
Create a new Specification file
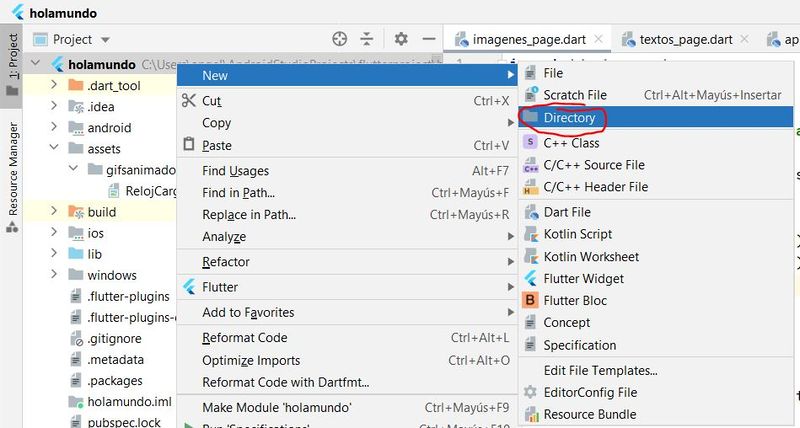click(x=656, y=345)
